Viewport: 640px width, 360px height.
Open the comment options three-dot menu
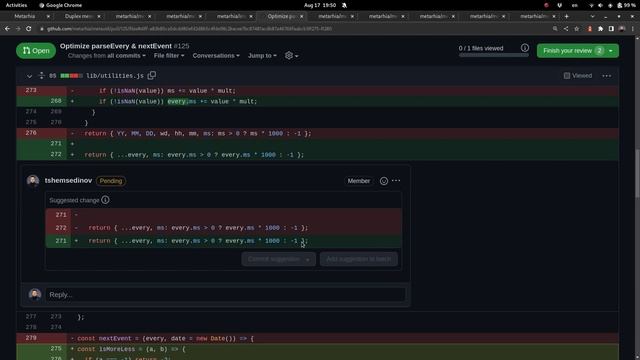pos(396,181)
